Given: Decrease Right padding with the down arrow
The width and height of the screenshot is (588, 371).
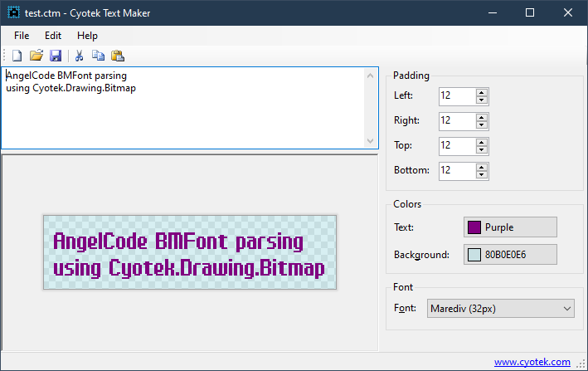Looking at the screenshot, I should [x=482, y=125].
